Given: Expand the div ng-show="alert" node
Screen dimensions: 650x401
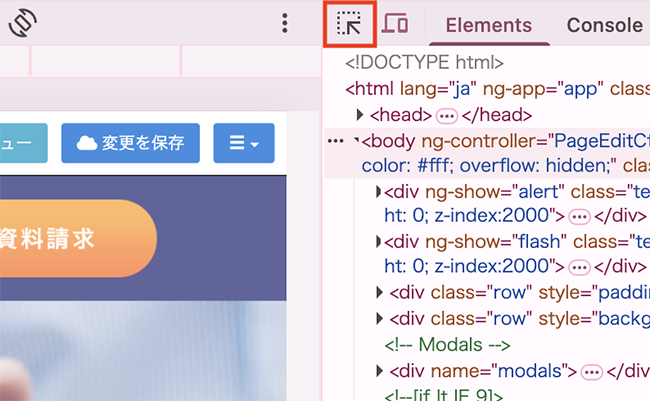Looking at the screenshot, I should tap(378, 191).
